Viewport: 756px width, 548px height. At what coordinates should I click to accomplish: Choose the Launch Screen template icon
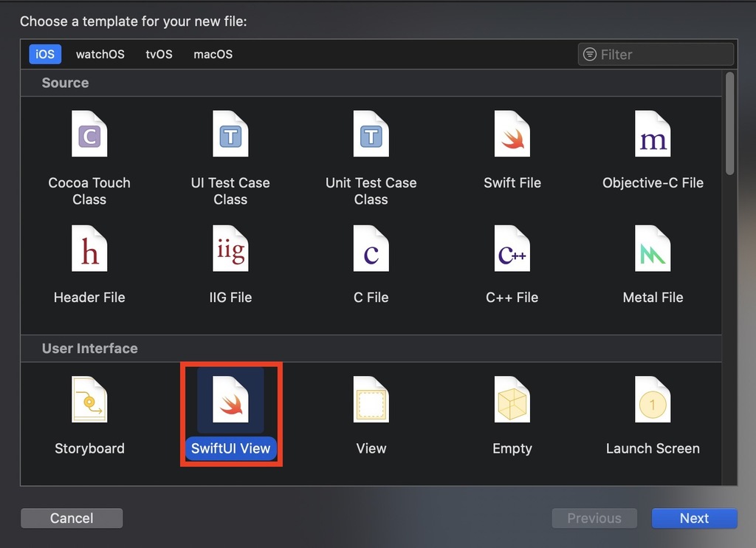(653, 400)
